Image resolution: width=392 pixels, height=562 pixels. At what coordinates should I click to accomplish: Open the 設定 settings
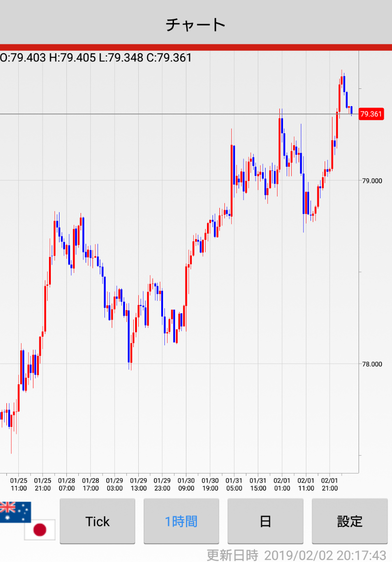coord(350,521)
